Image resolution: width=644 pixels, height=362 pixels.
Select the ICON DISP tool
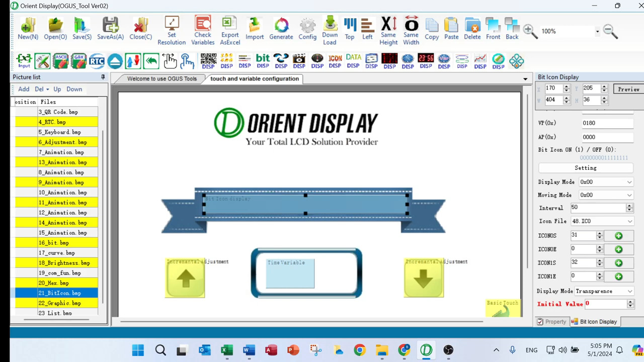335,61
